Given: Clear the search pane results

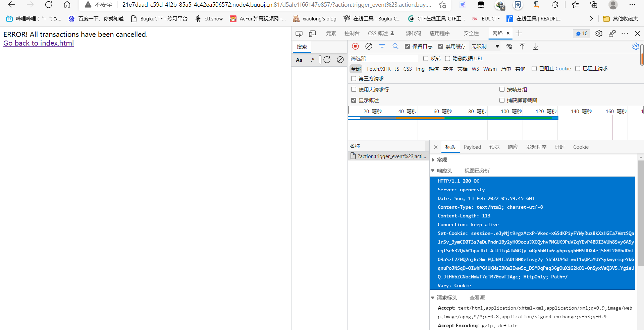Looking at the screenshot, I should click(340, 60).
